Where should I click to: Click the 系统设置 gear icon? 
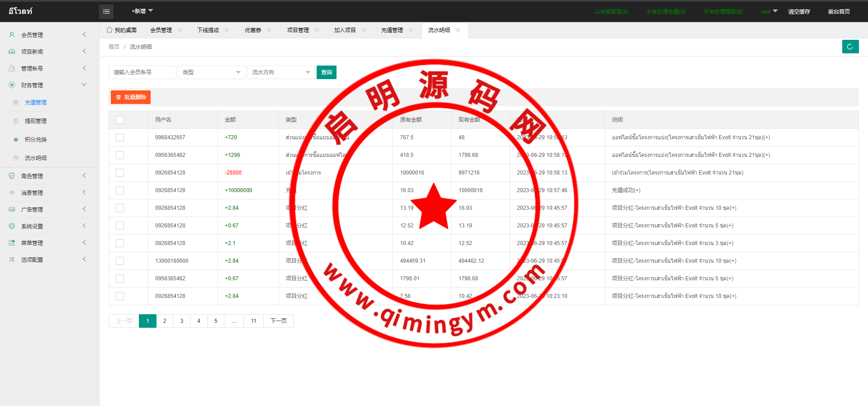point(12,226)
